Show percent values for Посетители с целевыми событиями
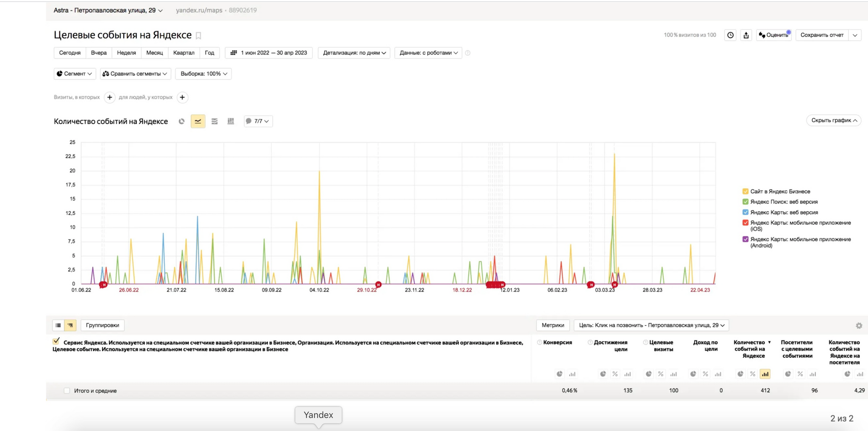The width and height of the screenshot is (868, 431). [800, 374]
